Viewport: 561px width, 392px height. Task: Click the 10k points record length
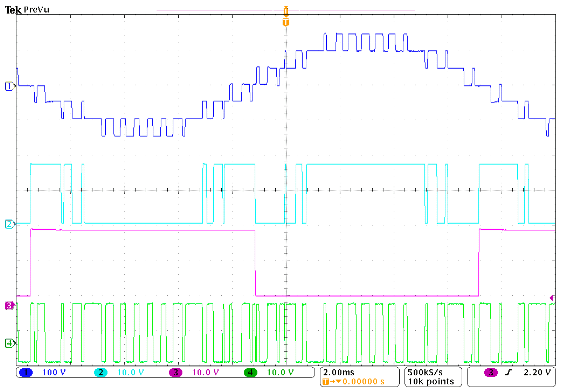click(x=431, y=381)
